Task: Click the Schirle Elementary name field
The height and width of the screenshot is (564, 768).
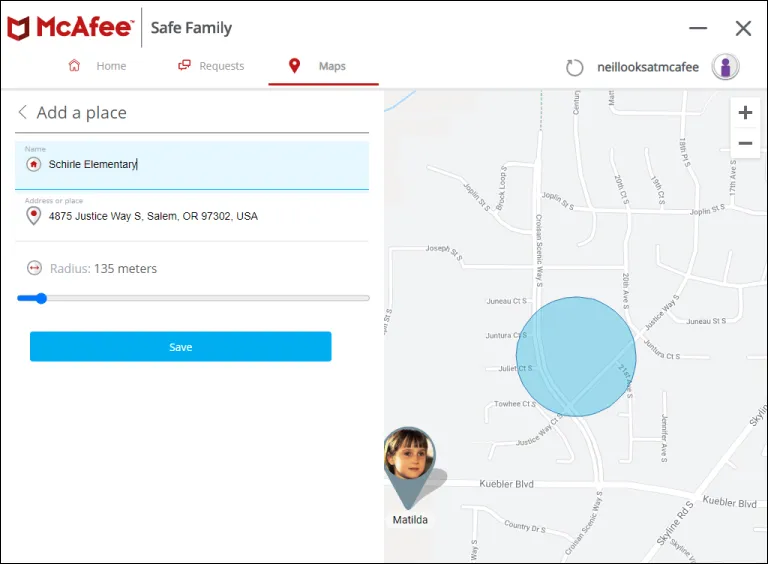Action: (x=200, y=164)
